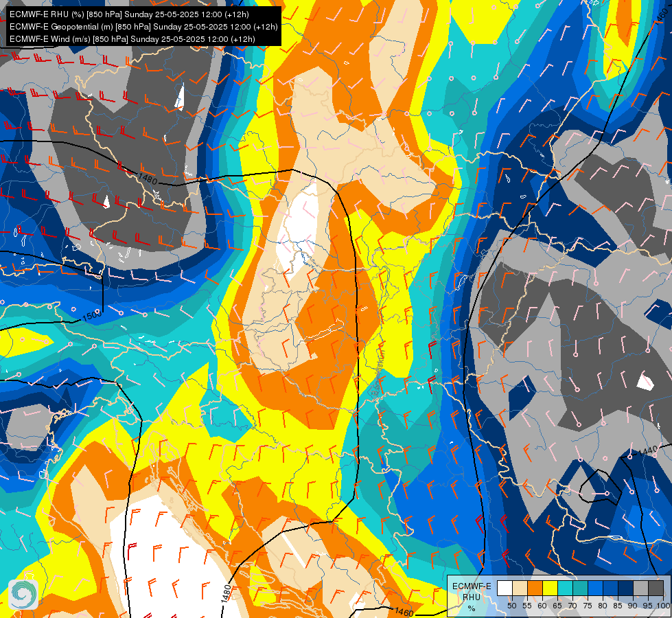Select the dark gray 95–100 legend swatch
Screen dimensions: 672x618
point(656,588)
